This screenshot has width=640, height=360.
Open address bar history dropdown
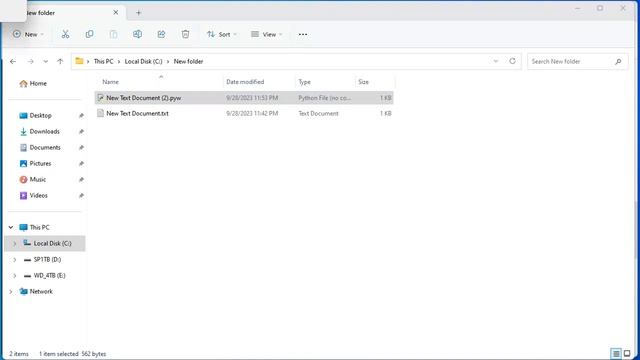point(496,61)
